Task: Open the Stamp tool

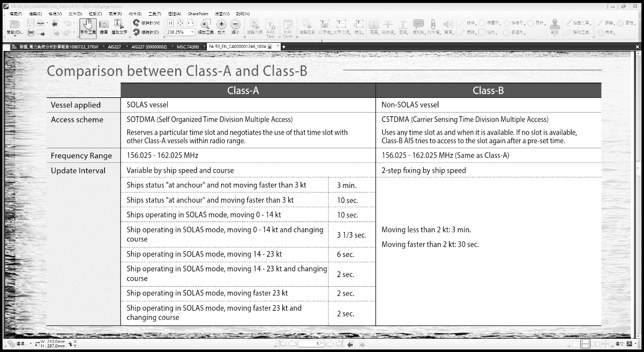Action: point(555,26)
